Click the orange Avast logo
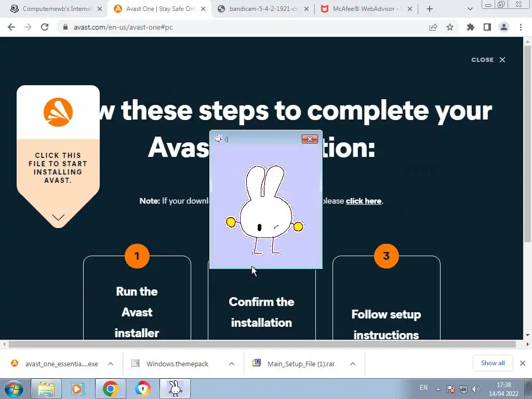This screenshot has width=532, height=399. (58, 112)
